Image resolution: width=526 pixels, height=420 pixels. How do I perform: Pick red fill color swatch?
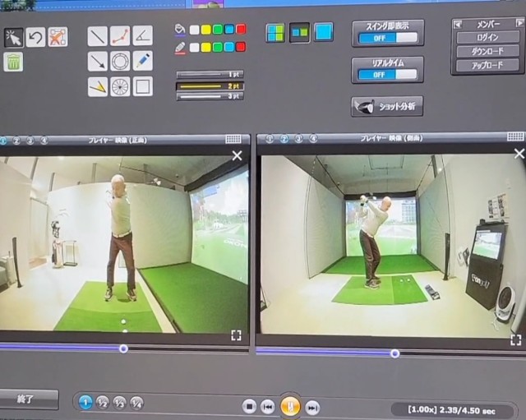[241, 29]
